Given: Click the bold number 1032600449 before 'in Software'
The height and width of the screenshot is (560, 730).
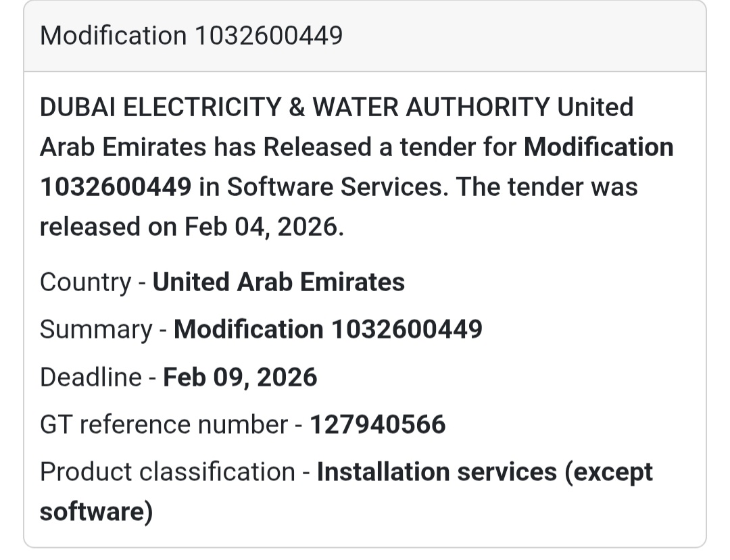Looking at the screenshot, I should (x=116, y=187).
